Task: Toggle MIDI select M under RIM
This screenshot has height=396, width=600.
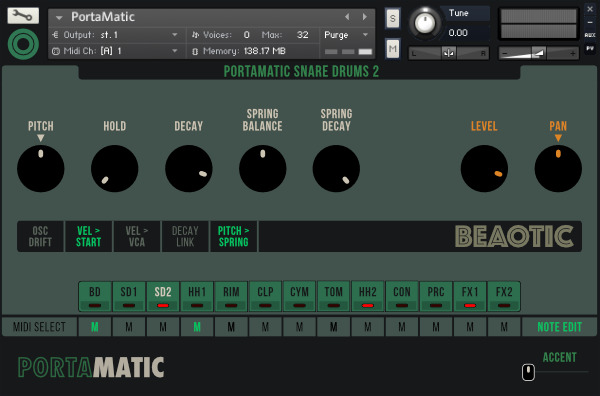Action: [231, 327]
